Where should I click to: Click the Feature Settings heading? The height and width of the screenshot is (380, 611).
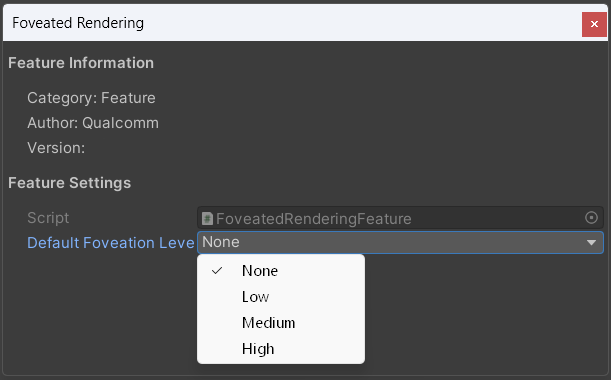pyautogui.click(x=69, y=183)
